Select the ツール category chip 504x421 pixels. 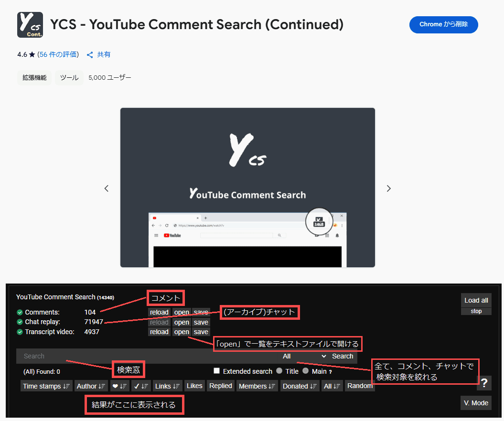69,78
